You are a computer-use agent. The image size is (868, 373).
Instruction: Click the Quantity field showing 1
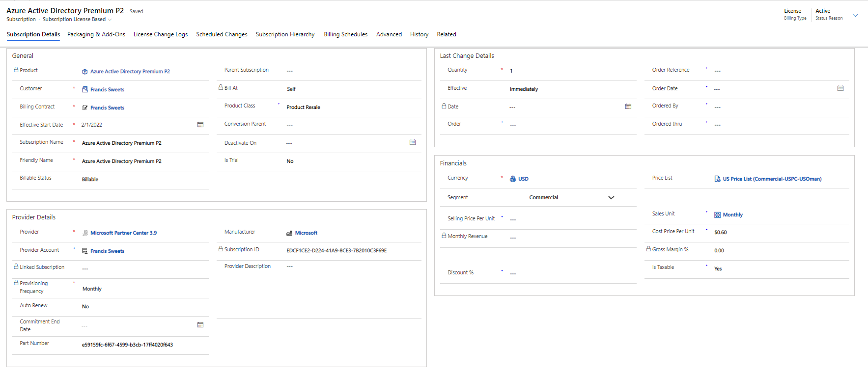click(x=572, y=71)
